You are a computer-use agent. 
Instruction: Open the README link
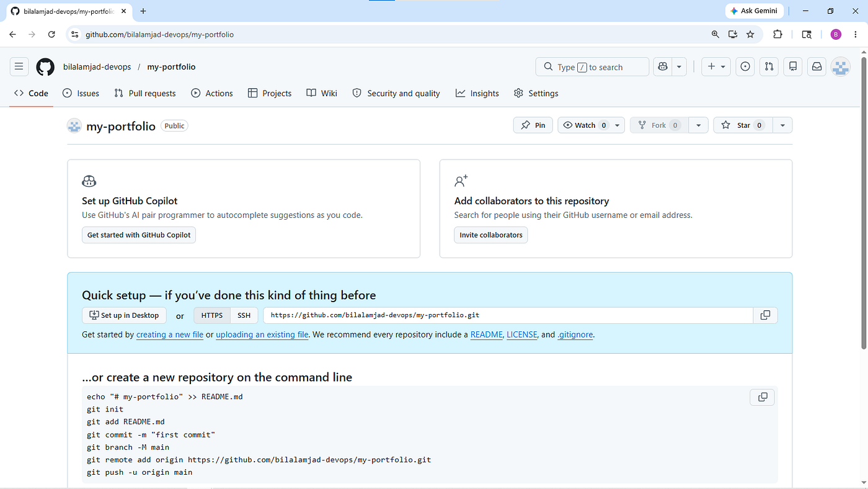coord(487,334)
